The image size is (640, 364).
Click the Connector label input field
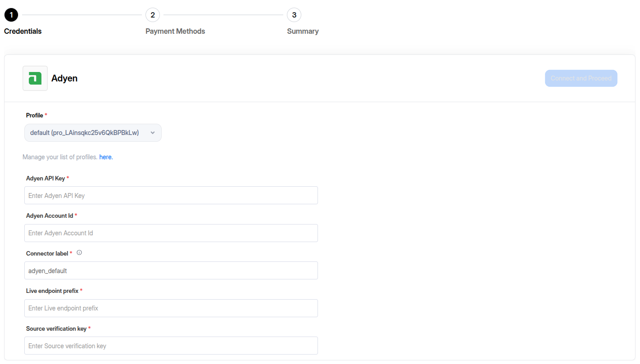pos(171,270)
